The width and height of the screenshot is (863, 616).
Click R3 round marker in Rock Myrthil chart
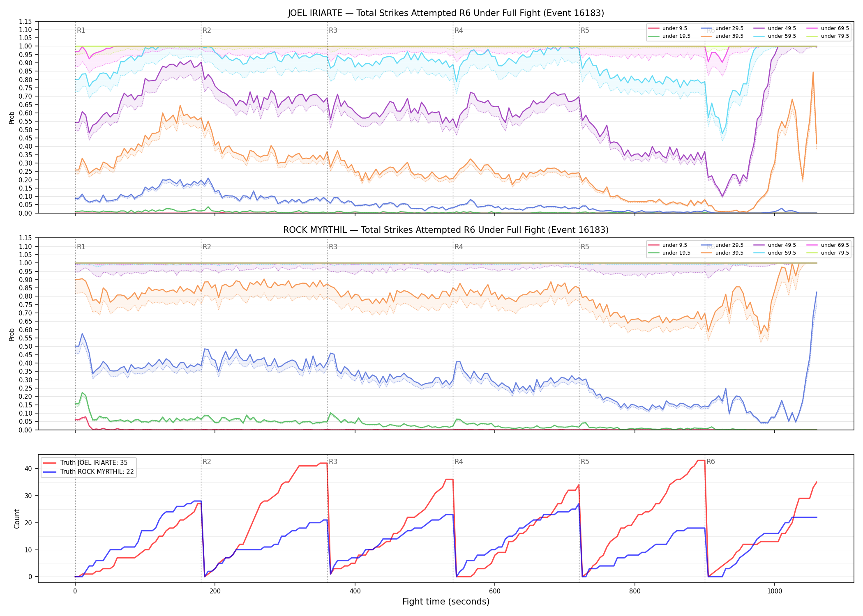coord(333,247)
